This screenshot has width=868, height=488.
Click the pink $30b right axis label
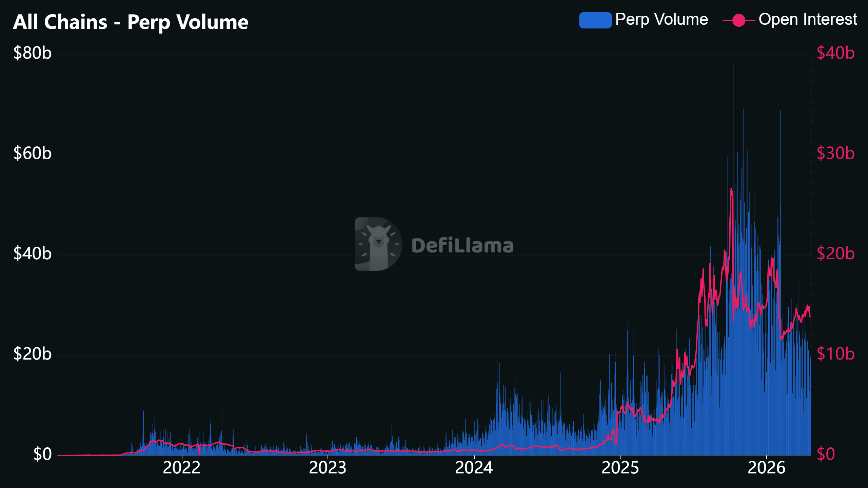[x=835, y=153]
